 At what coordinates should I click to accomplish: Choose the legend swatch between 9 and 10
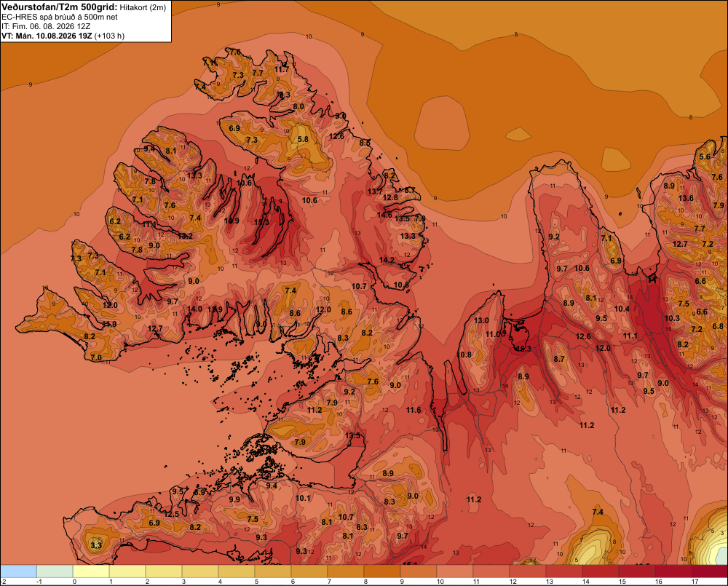click(x=419, y=571)
